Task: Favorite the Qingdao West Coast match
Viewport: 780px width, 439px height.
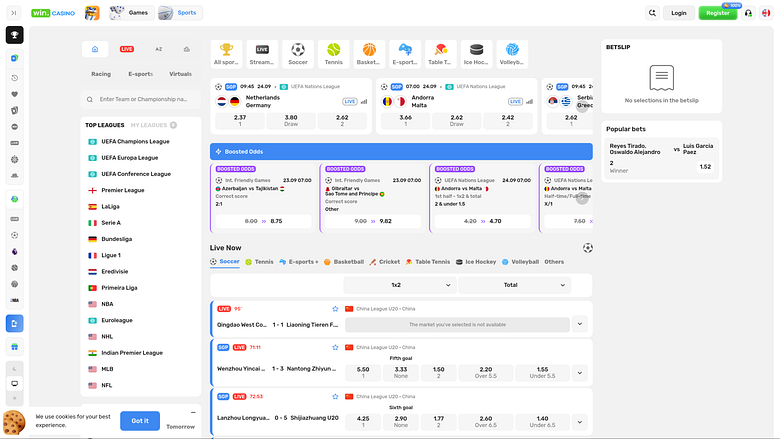Action: pyautogui.click(x=335, y=309)
